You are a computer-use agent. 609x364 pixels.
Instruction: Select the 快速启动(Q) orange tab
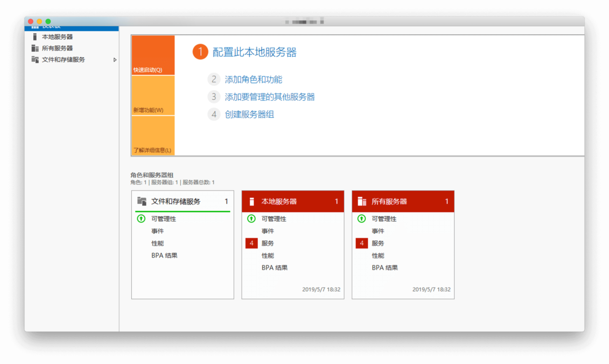tap(153, 55)
